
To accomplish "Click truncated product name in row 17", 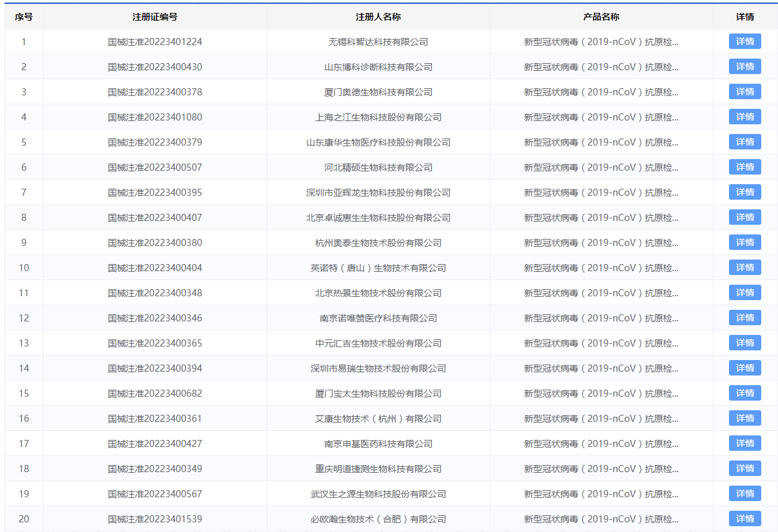I will [601, 444].
